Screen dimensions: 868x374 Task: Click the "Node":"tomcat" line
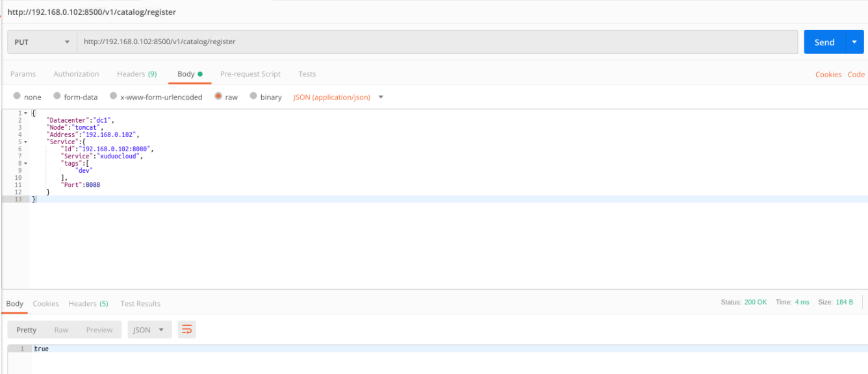click(x=75, y=127)
